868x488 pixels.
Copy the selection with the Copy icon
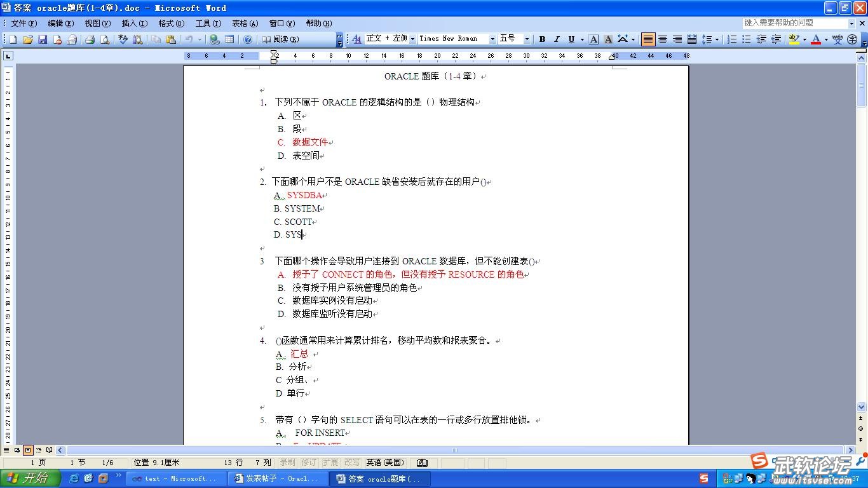click(x=156, y=39)
